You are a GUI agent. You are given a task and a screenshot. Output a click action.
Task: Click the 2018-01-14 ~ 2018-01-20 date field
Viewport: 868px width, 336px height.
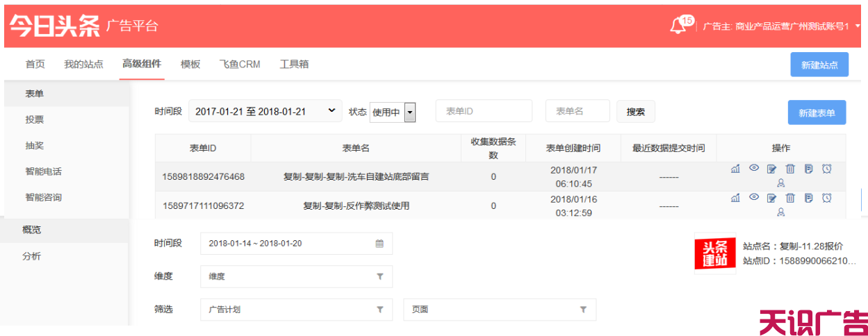tap(296, 244)
